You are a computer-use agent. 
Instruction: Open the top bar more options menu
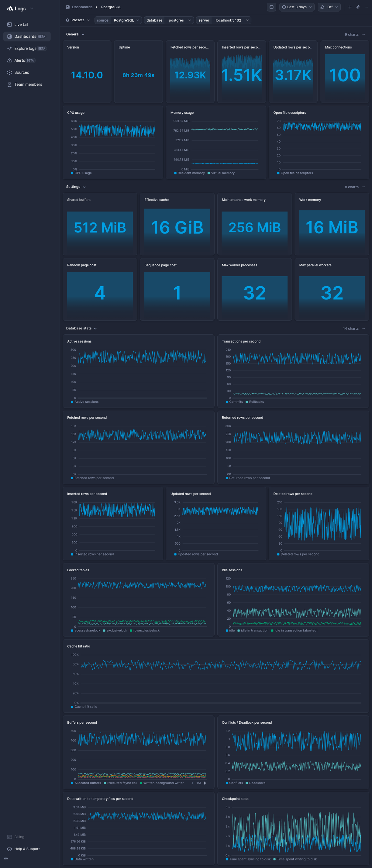coord(366,7)
